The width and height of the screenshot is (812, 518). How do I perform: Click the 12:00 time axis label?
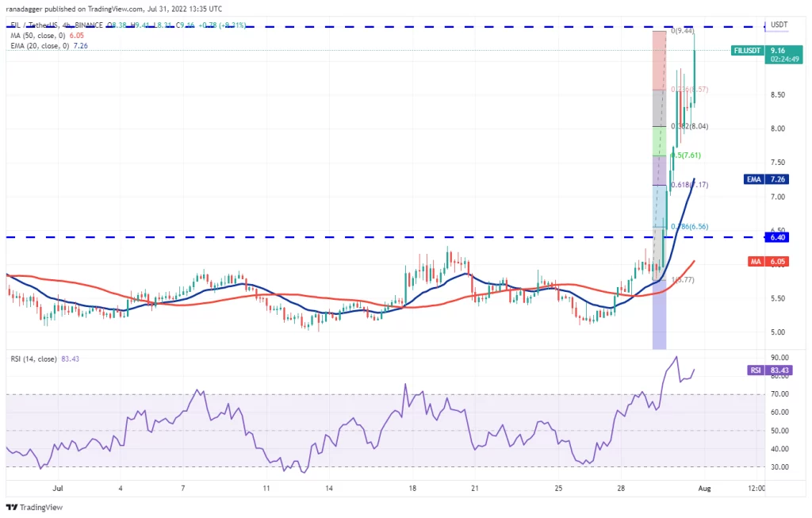756,488
